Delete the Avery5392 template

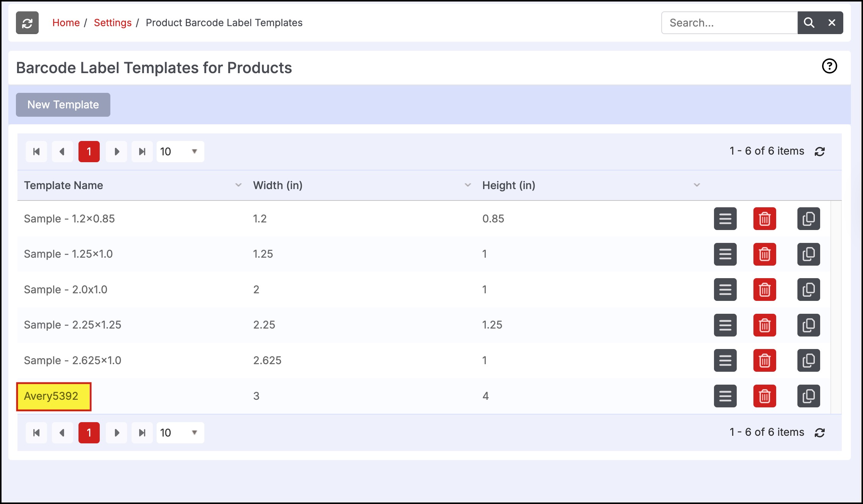[764, 396]
